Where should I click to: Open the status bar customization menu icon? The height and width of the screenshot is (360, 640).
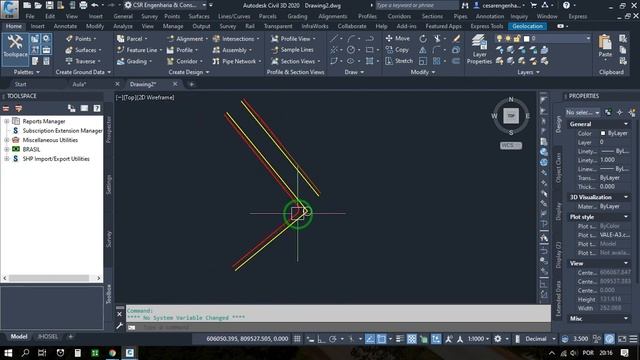633,339
